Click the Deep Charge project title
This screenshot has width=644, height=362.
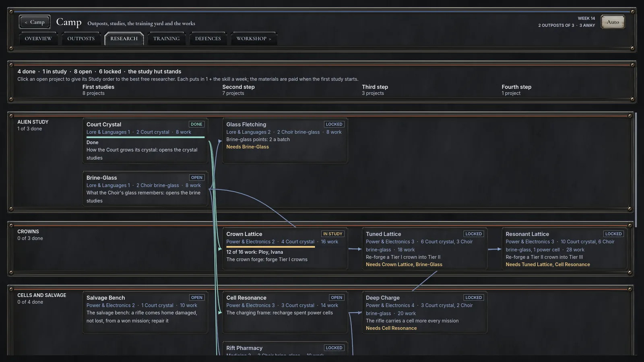tap(383, 298)
